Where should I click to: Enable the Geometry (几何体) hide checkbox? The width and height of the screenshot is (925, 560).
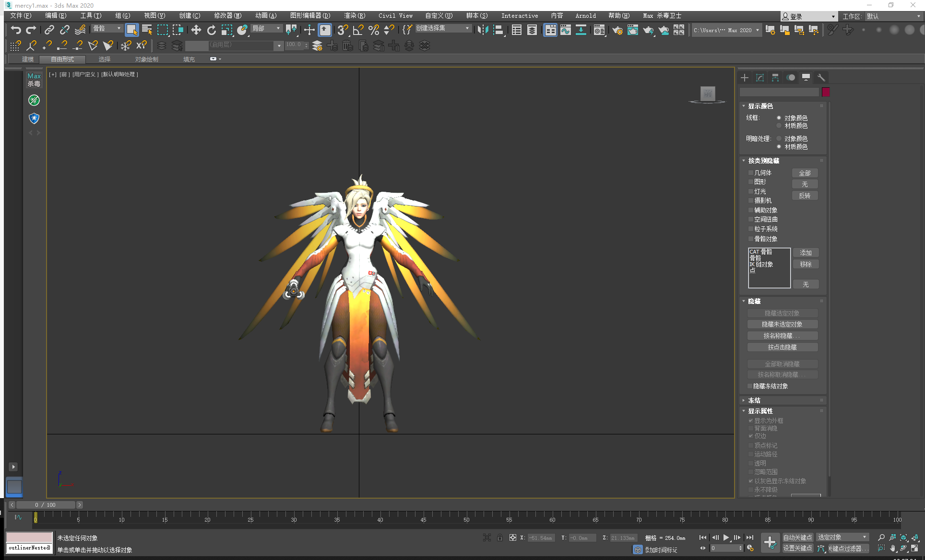coord(751,173)
